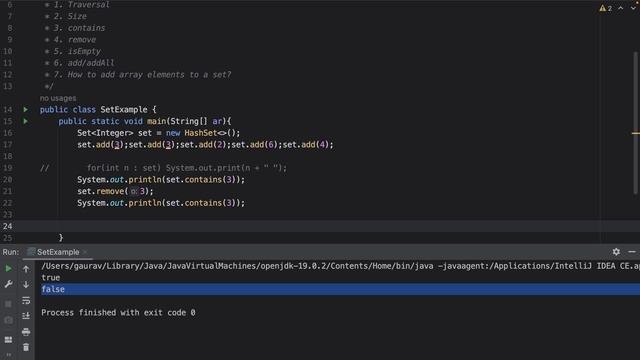Open run configuration via wrench icon

tap(8, 284)
